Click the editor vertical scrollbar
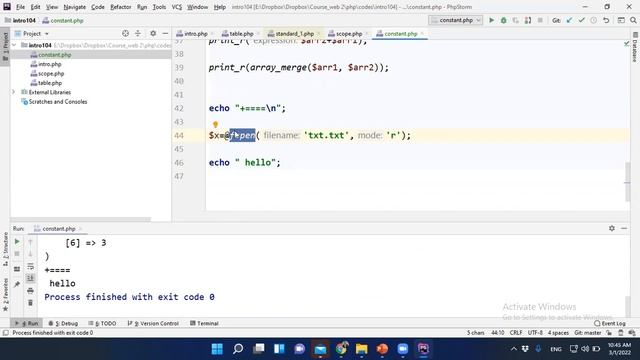The image size is (640, 360). point(628,182)
